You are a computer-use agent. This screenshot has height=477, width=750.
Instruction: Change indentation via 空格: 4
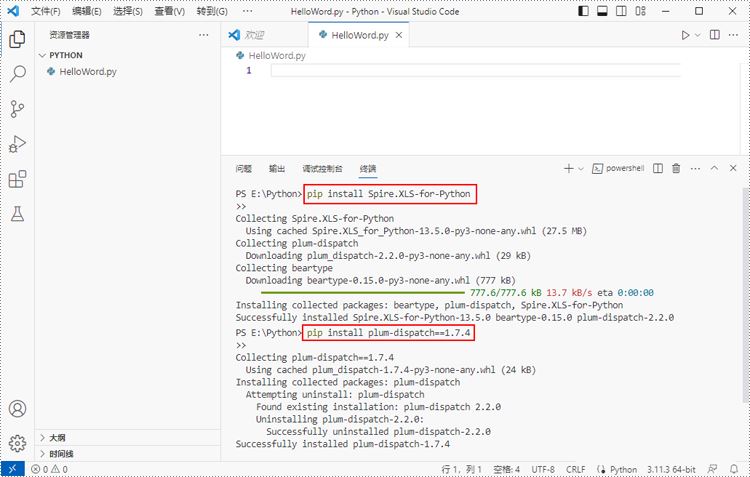(x=507, y=469)
